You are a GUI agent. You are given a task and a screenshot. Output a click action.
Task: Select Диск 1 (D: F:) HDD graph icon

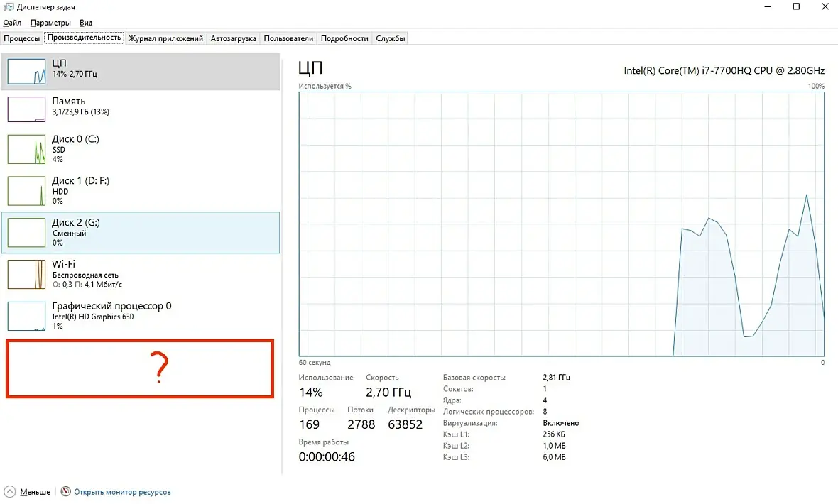(26, 191)
